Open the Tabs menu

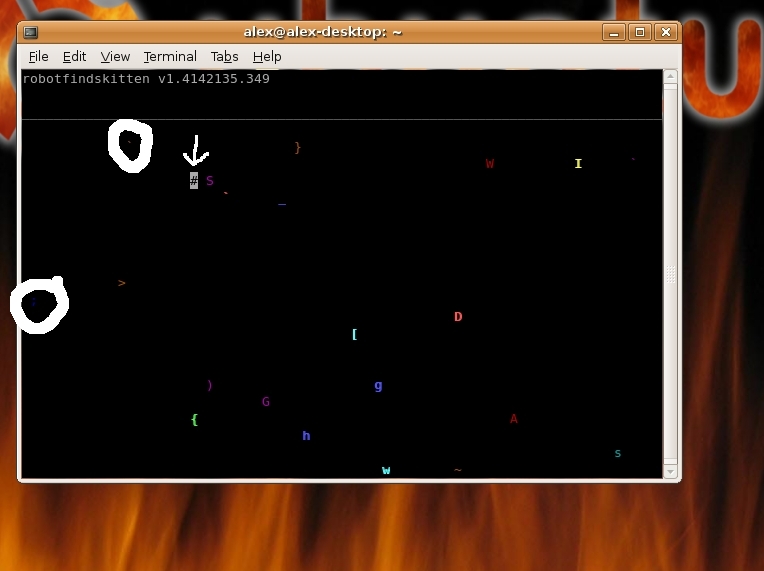coord(224,57)
